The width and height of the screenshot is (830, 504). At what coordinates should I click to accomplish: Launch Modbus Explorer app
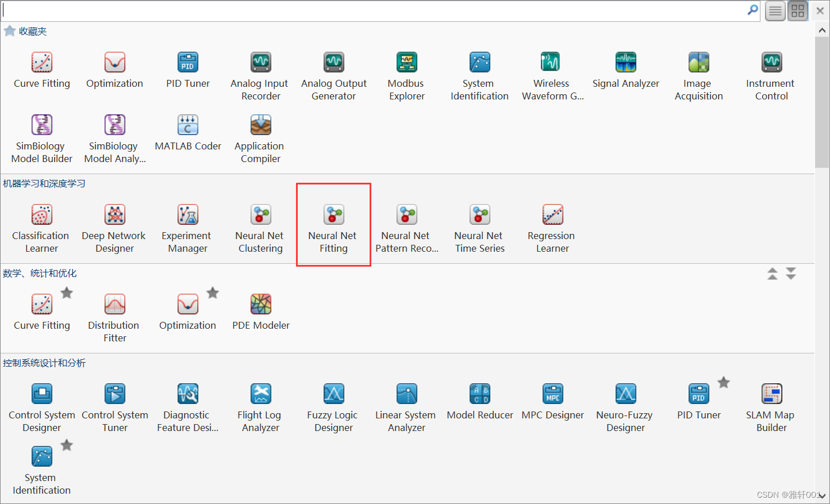point(407,77)
